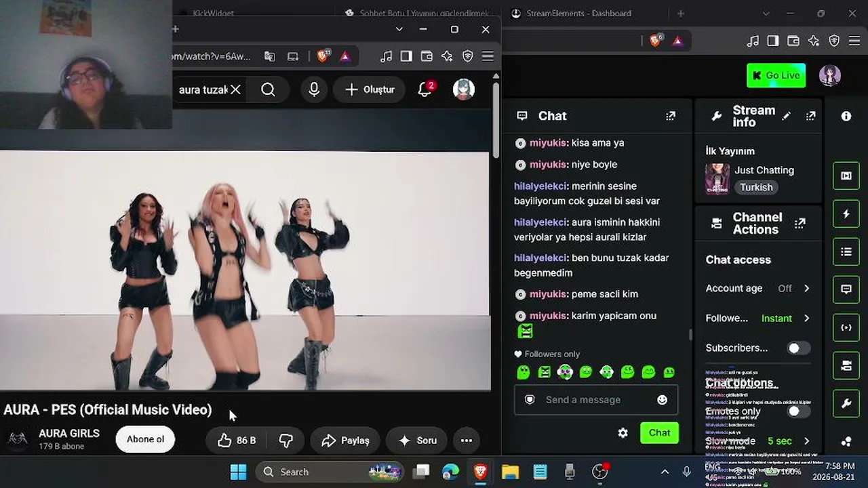This screenshot has height=488, width=868.
Task: Click the Oluştur create button
Action: (x=370, y=89)
